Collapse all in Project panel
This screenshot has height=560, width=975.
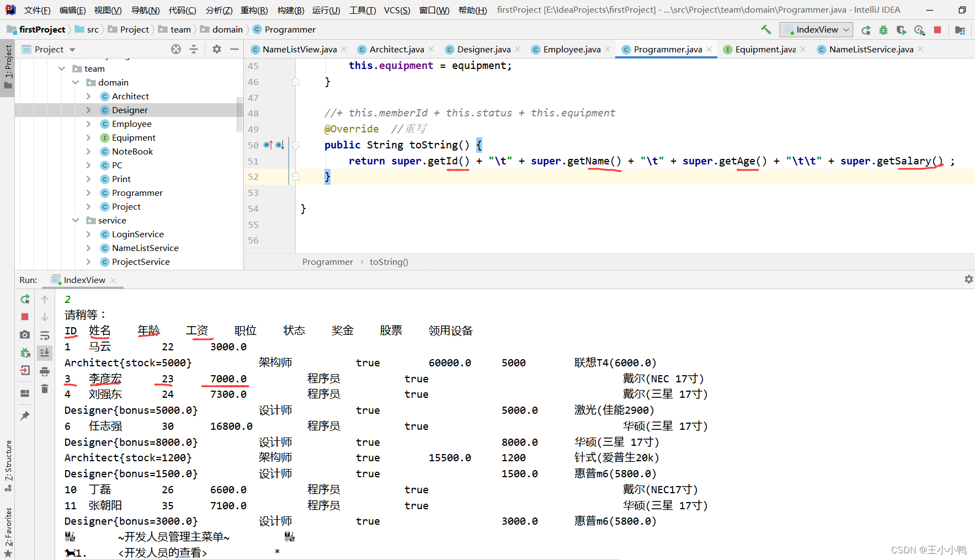pyautogui.click(x=194, y=49)
